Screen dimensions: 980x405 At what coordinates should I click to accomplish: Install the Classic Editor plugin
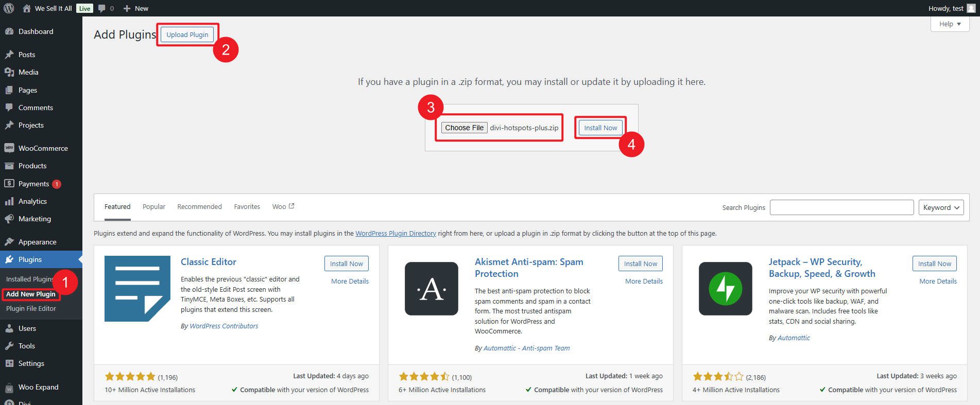[x=347, y=263]
